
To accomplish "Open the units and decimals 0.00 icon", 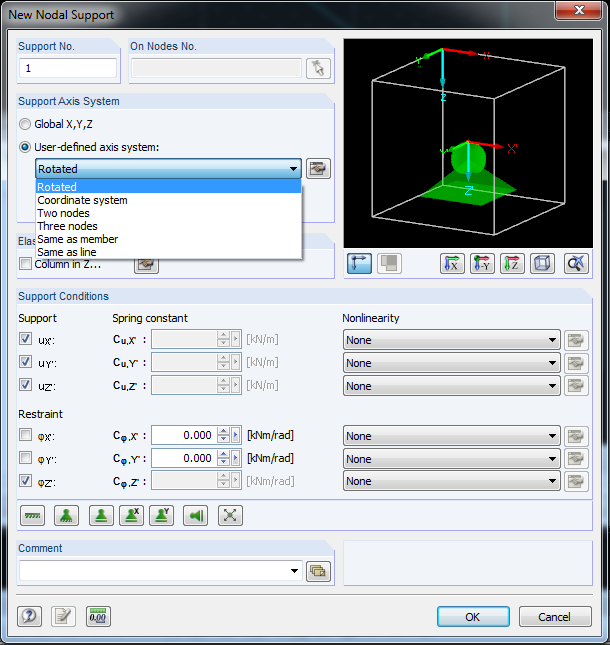I will (98, 616).
